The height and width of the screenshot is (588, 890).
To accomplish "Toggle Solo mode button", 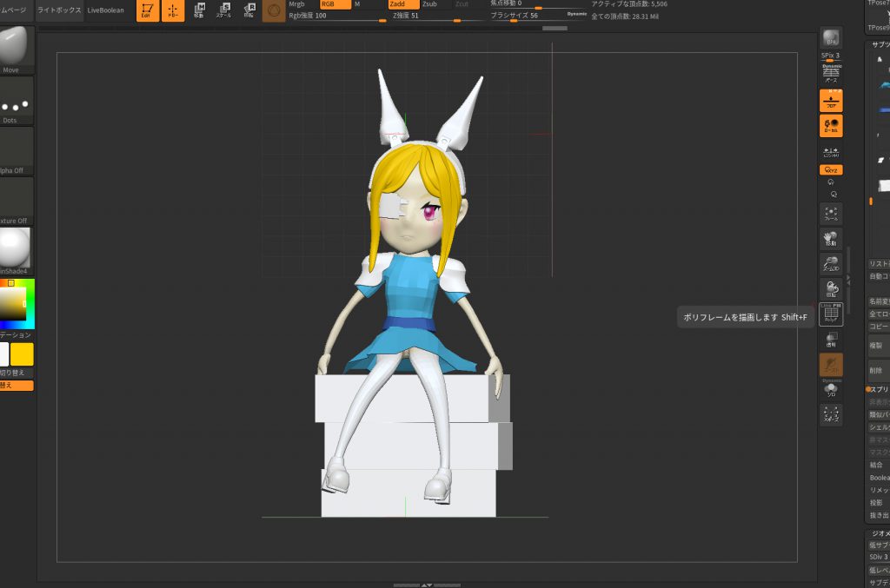I will pyautogui.click(x=832, y=389).
